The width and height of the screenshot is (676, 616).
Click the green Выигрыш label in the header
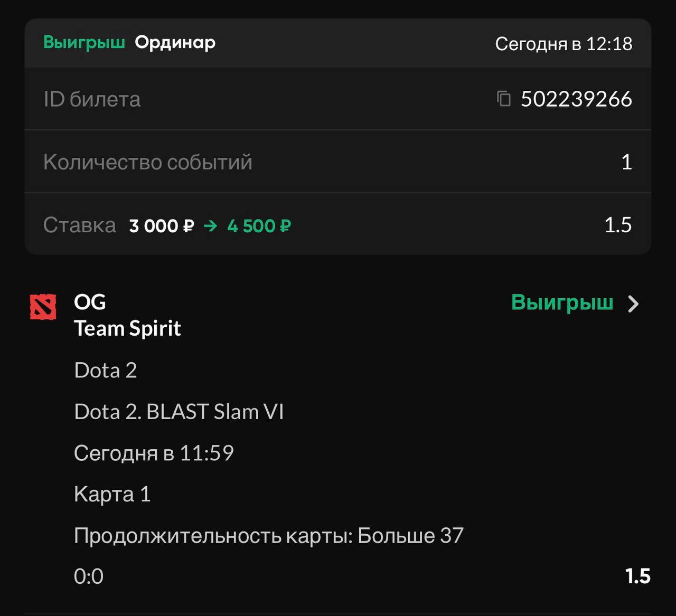point(84,43)
